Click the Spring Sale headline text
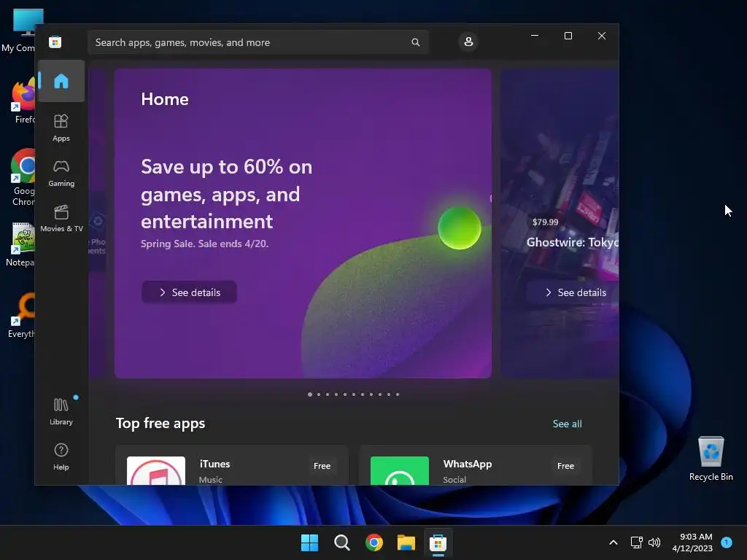 point(226,194)
